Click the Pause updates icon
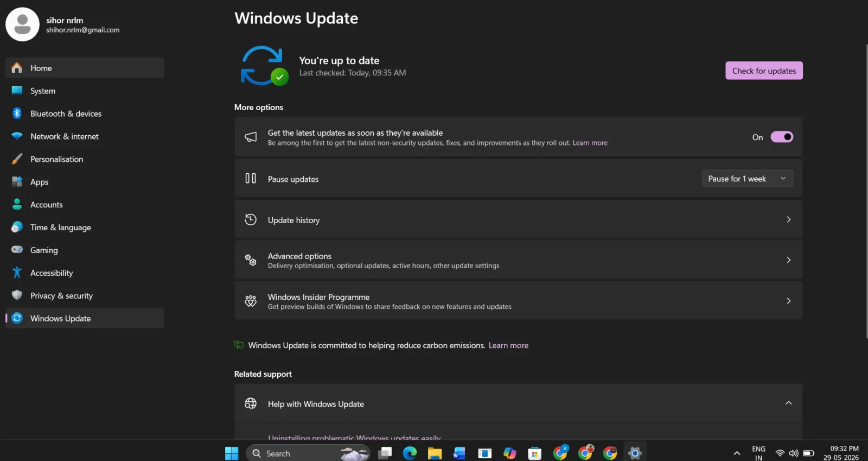The image size is (868, 461). pyautogui.click(x=251, y=178)
